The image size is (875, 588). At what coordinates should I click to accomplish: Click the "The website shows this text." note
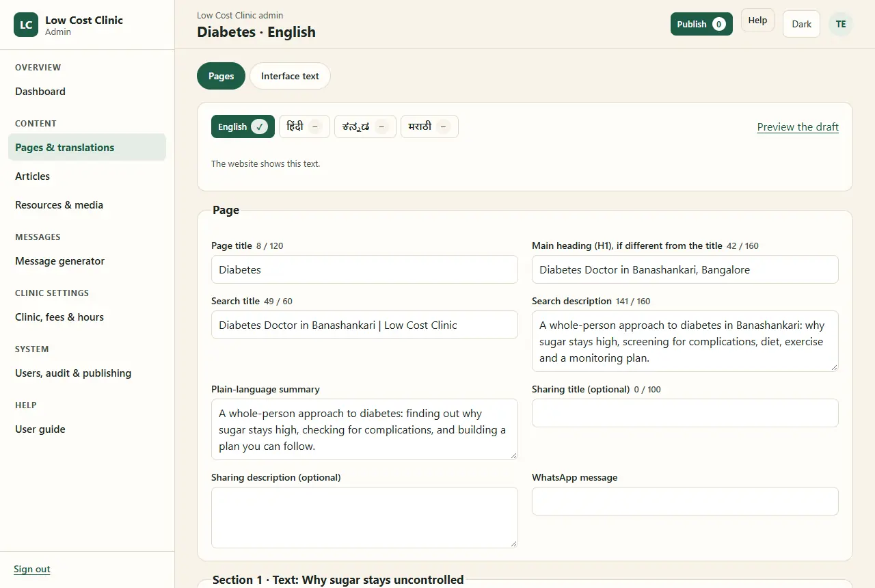click(265, 163)
